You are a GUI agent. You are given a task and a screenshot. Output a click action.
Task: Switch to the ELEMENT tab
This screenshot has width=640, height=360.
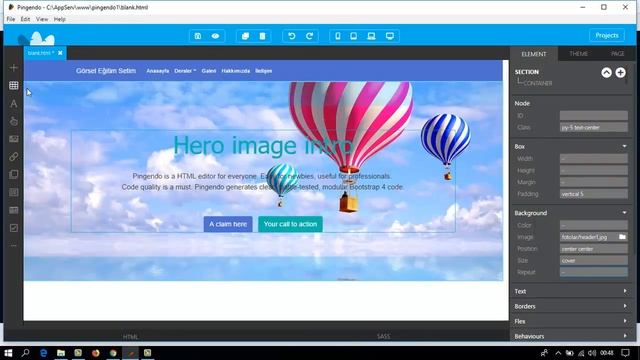[x=534, y=54]
